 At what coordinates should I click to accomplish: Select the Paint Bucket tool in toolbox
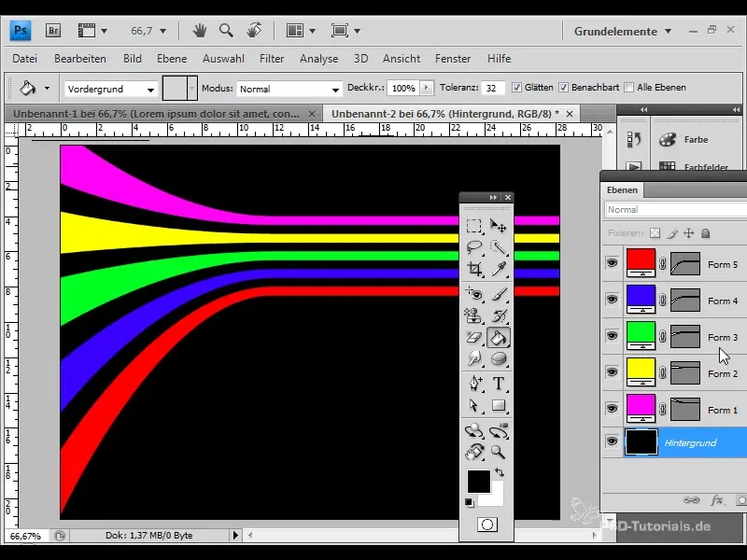click(499, 338)
